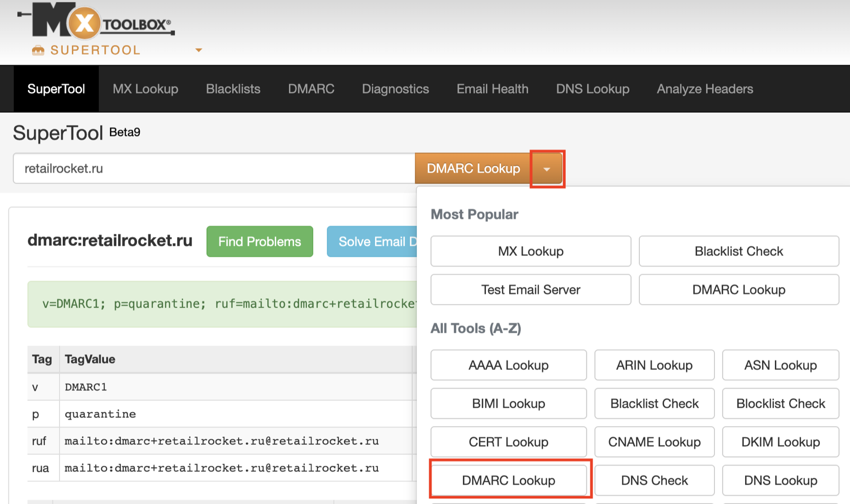Image resolution: width=850 pixels, height=504 pixels.
Task: Select Blocklist Check tool
Action: (x=781, y=403)
